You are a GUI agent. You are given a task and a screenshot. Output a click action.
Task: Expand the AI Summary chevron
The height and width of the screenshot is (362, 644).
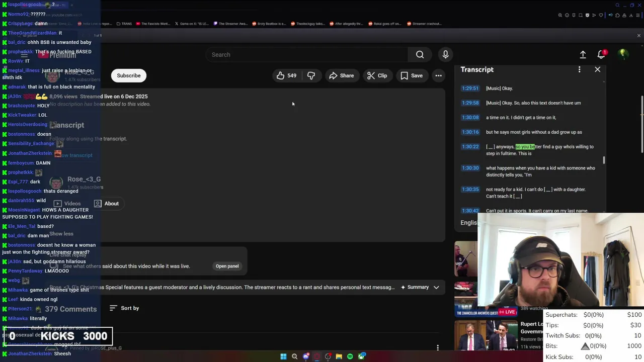(x=436, y=287)
